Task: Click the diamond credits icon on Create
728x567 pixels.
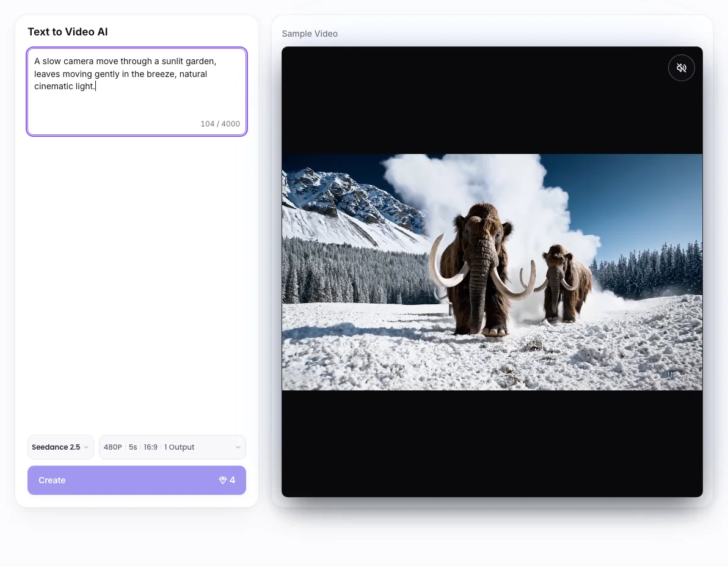Action: point(223,480)
